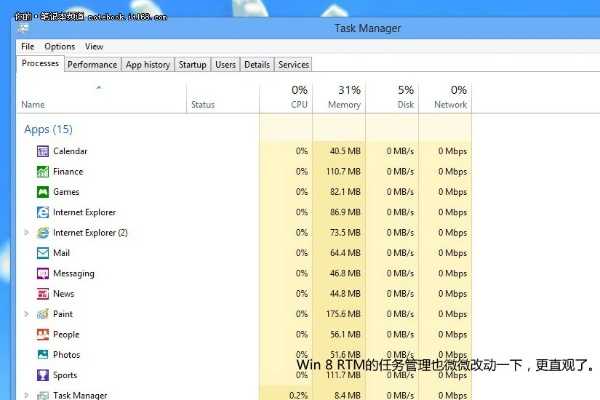Screen dimensions: 600x400
Task: Open the Services tab
Action: [293, 64]
